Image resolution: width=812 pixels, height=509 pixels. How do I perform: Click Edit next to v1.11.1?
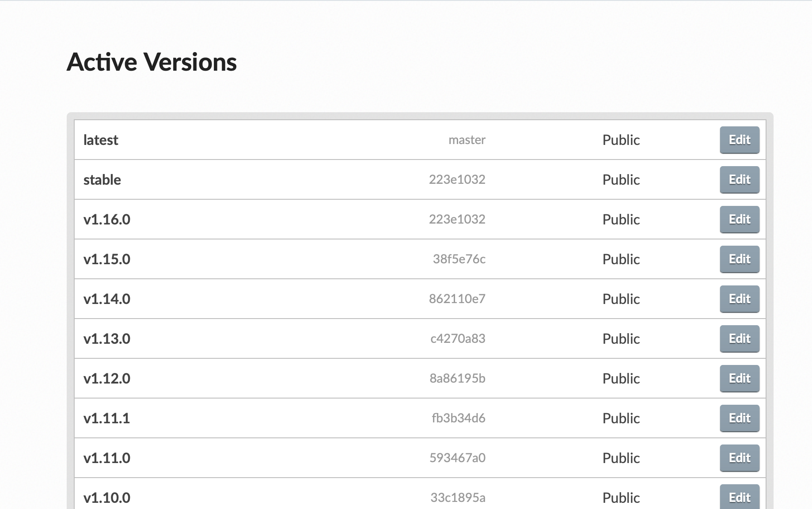tap(739, 418)
